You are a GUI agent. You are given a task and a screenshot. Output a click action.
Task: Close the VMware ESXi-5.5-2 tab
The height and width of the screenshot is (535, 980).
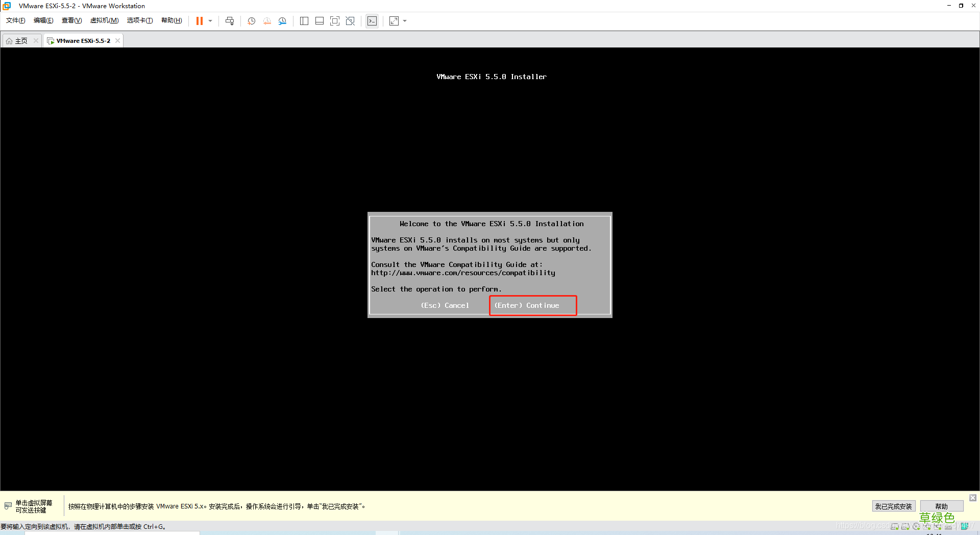coord(118,41)
